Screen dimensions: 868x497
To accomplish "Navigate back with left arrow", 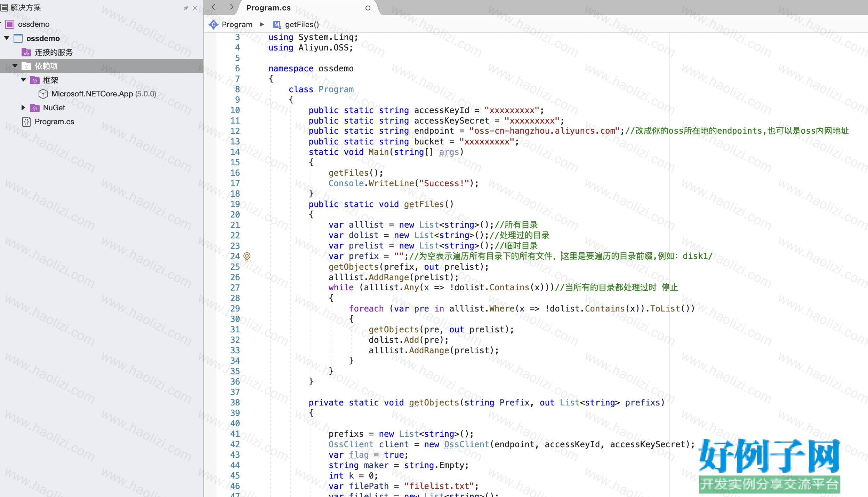I will click(214, 7).
